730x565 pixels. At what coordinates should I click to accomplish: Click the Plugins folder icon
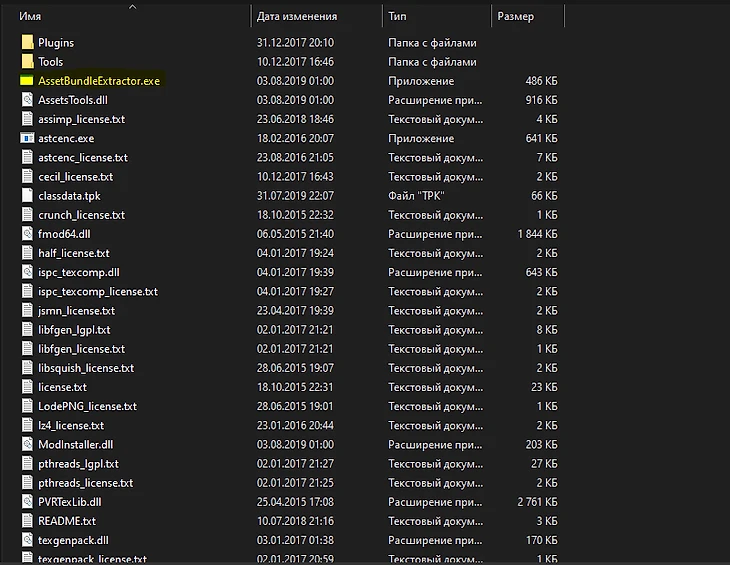(x=27, y=42)
